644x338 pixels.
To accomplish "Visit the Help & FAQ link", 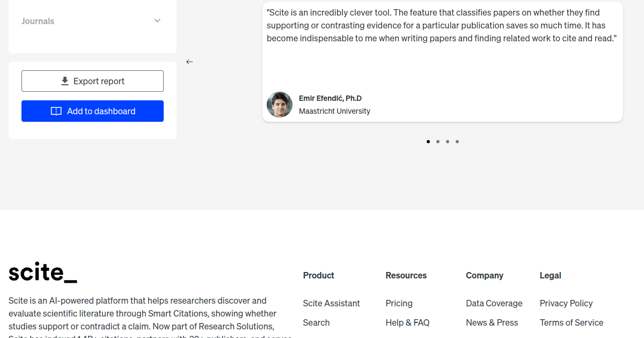I will point(407,322).
